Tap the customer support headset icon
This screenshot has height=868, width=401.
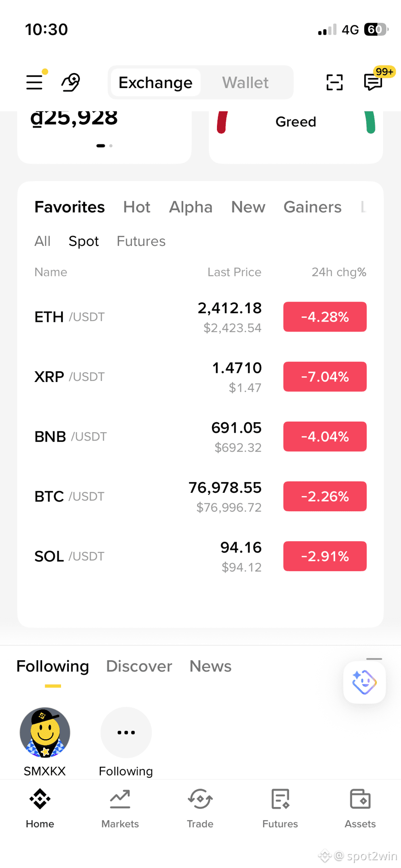click(x=71, y=82)
